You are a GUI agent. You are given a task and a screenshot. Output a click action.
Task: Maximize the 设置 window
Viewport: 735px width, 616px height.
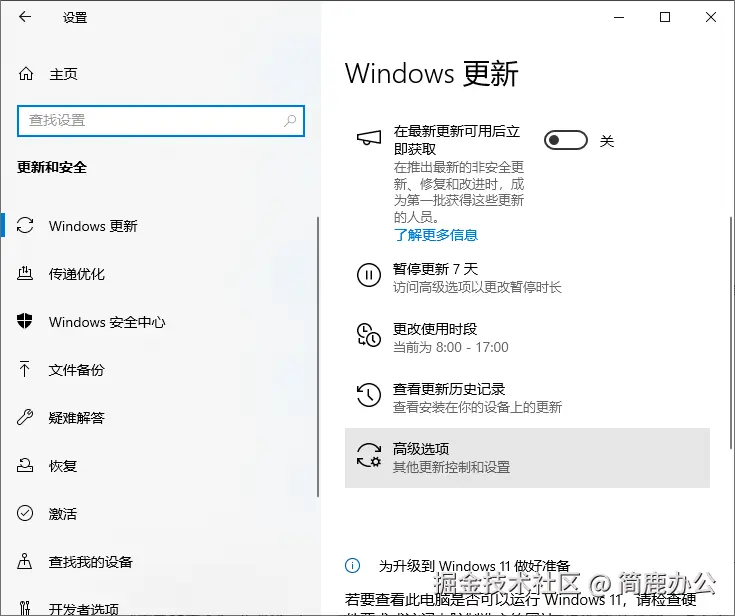click(665, 17)
